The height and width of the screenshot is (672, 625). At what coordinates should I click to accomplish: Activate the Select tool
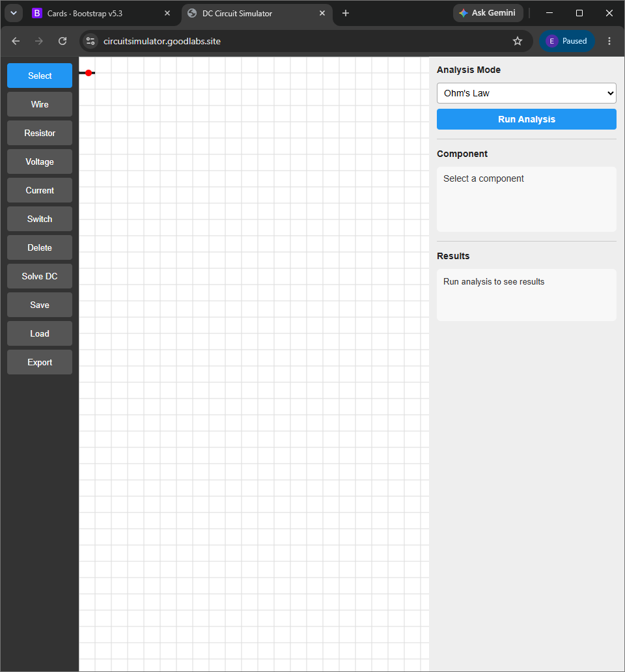tap(40, 76)
